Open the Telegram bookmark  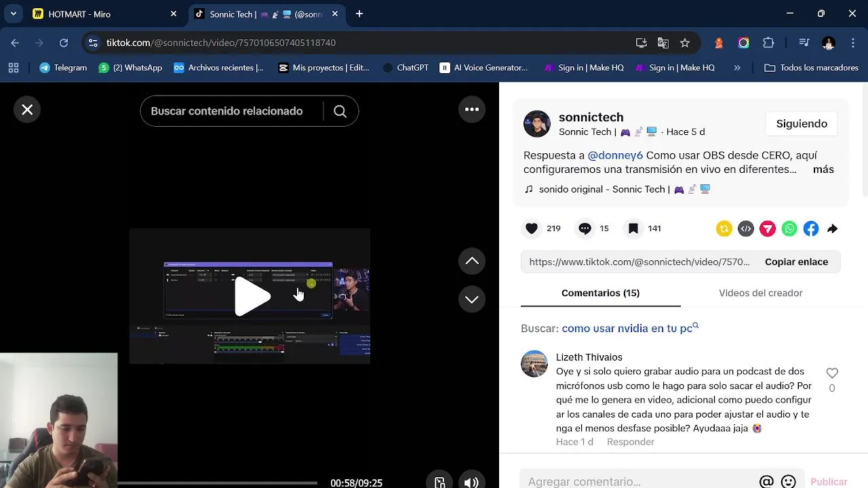pos(63,68)
